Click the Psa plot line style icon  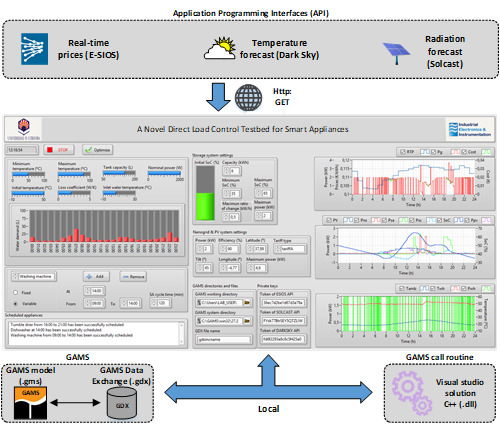coord(403,220)
